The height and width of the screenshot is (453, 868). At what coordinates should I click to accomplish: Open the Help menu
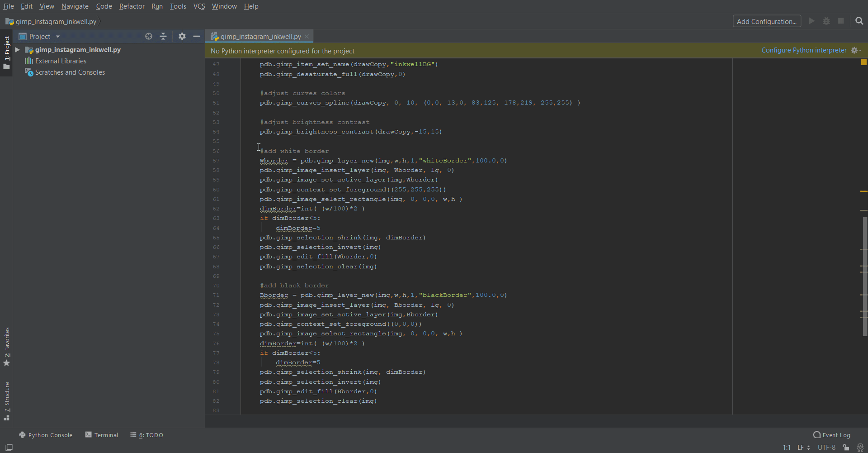click(x=251, y=6)
